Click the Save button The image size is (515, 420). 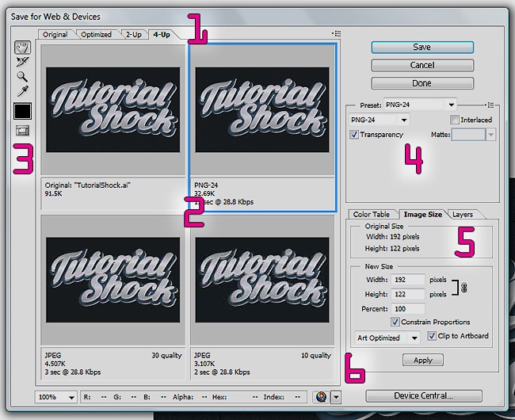click(422, 48)
